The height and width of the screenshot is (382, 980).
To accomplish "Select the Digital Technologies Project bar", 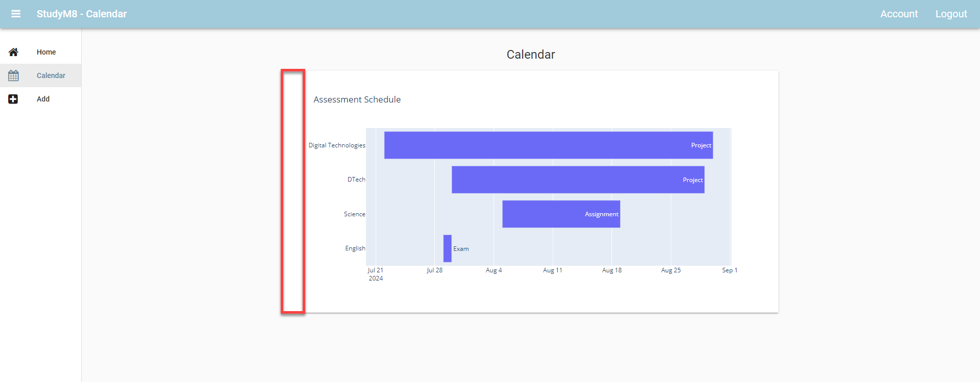I will [x=549, y=145].
